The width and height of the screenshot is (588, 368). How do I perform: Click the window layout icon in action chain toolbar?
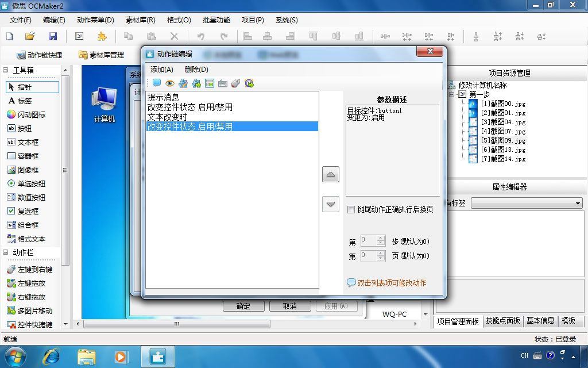click(209, 83)
